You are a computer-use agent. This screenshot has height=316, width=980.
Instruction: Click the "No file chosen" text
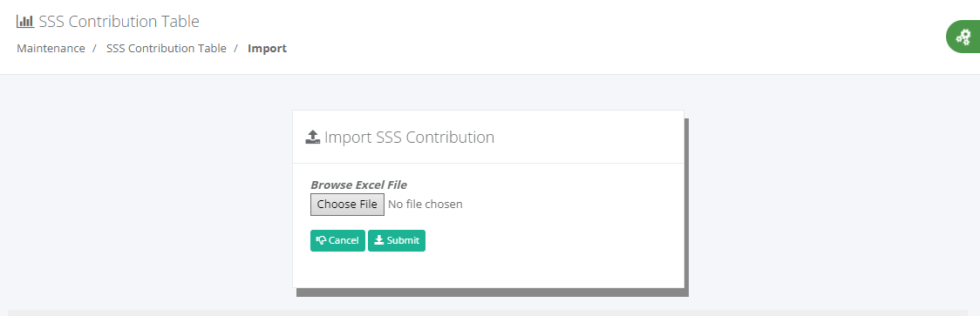425,205
